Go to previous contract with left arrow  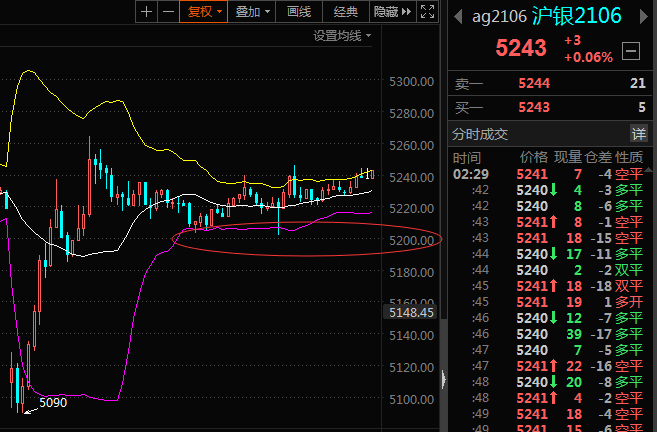pos(458,17)
